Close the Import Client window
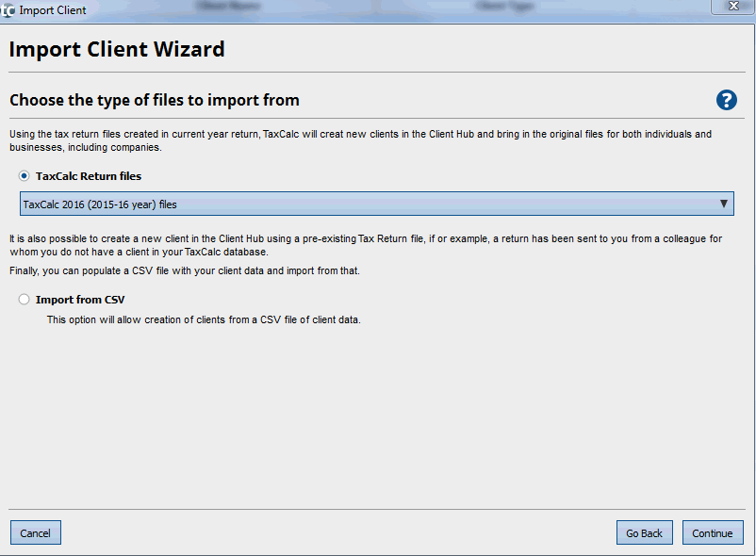This screenshot has height=556, width=756. [x=732, y=8]
